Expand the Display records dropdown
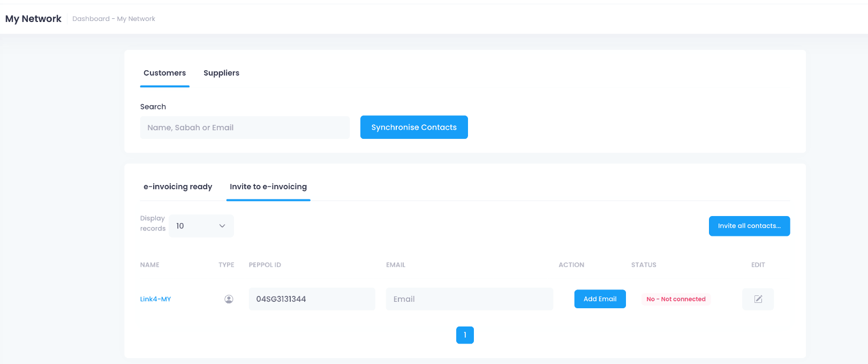Screen dimensions: 868x364 point(201,226)
